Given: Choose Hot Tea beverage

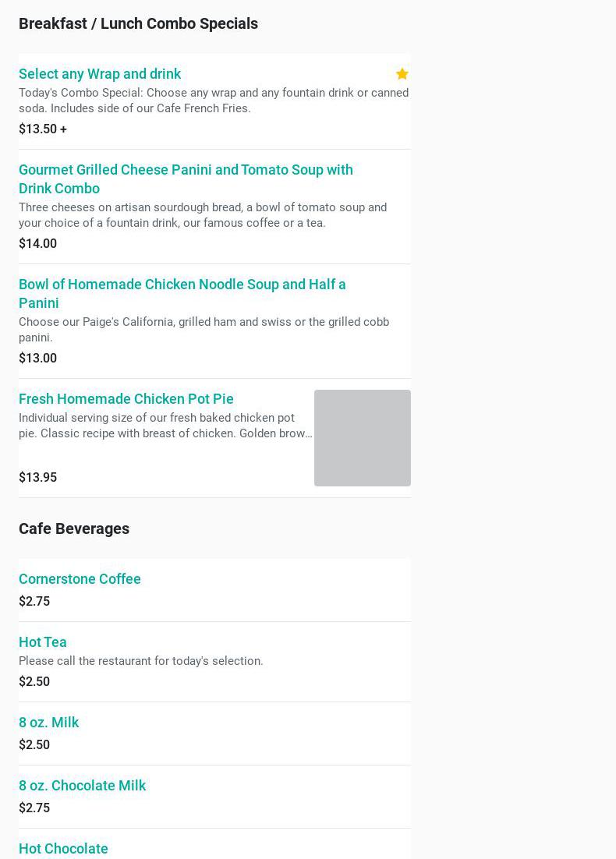Looking at the screenshot, I should (43, 642).
